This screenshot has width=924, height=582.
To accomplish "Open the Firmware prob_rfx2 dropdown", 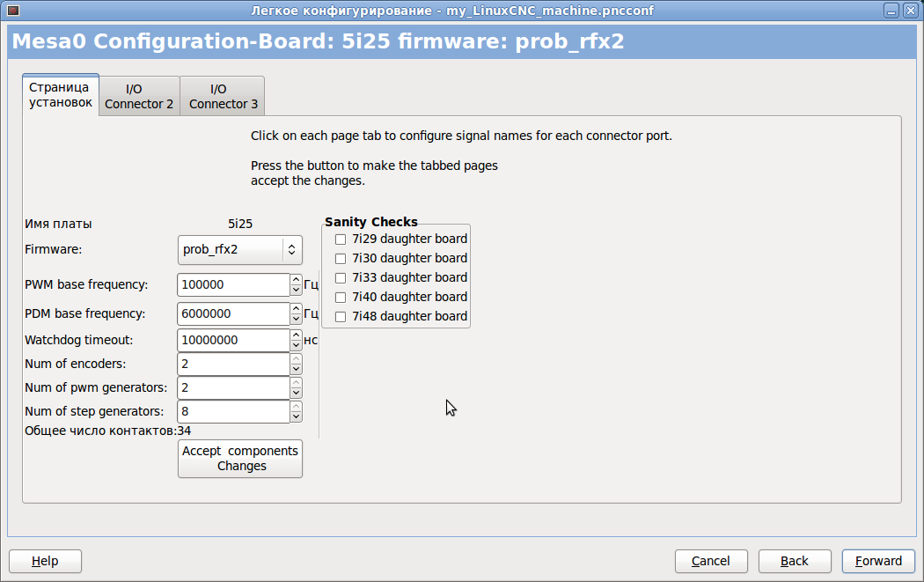I will tap(240, 250).
